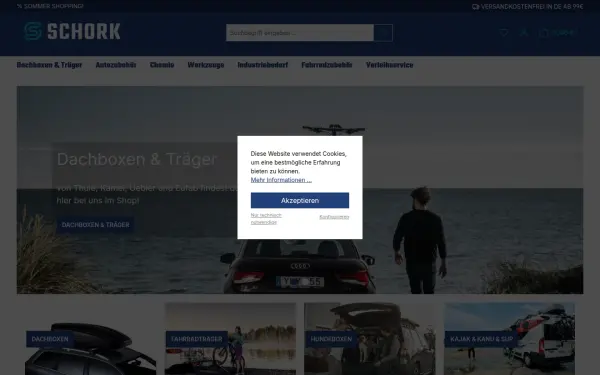Click the search magnifier button
This screenshot has width=600, height=375.
tap(383, 33)
